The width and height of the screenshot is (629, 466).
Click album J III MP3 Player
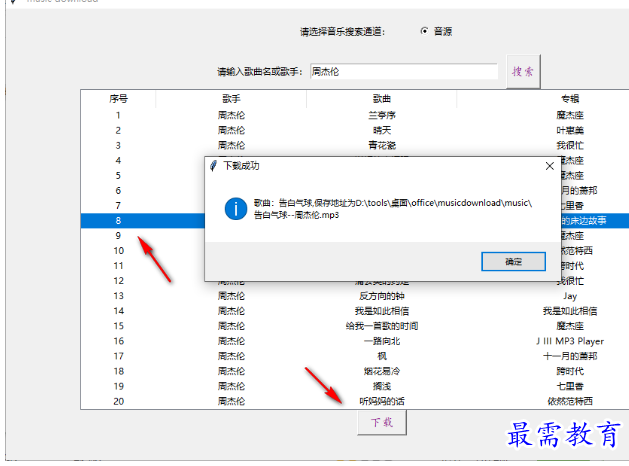coord(570,341)
